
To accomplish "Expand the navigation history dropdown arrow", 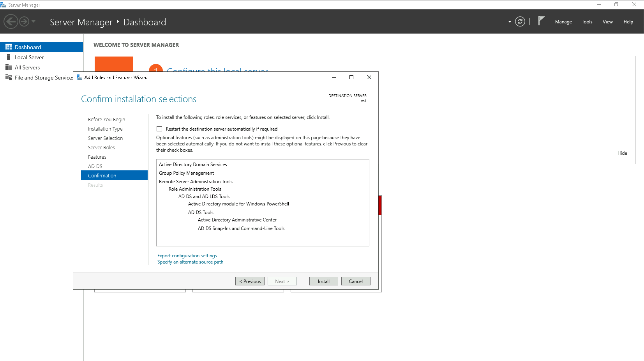I will [x=34, y=21].
